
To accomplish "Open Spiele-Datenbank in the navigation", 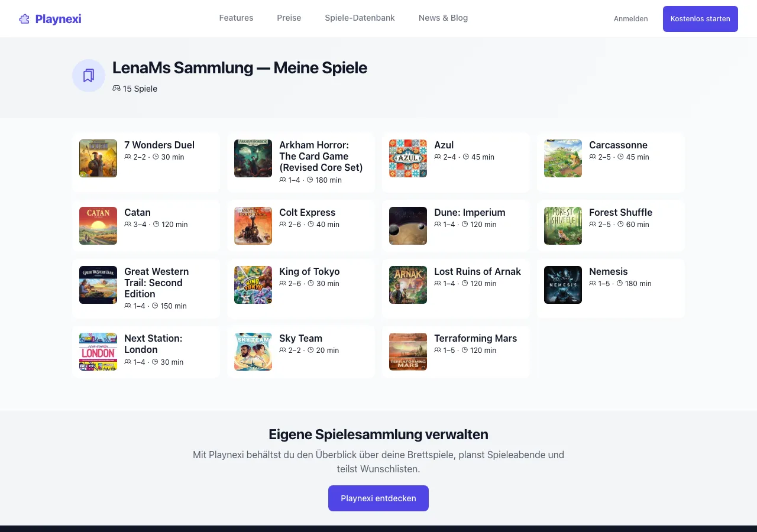I will pyautogui.click(x=360, y=18).
